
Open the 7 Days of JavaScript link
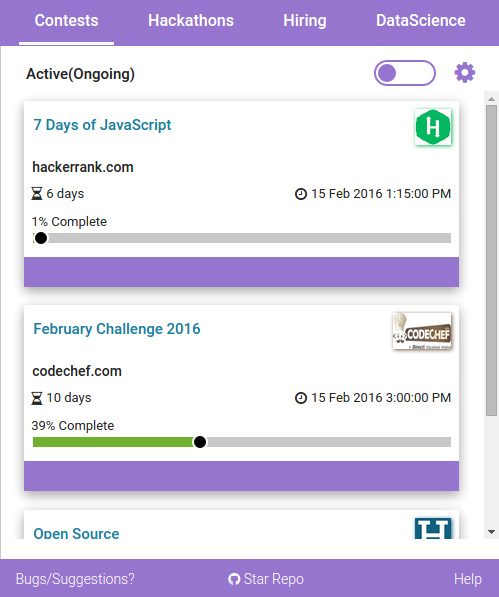(102, 125)
